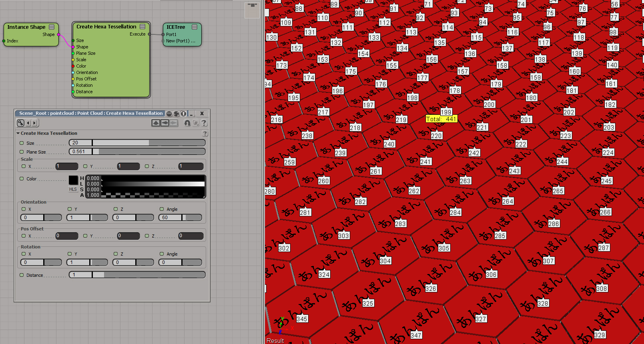Image resolution: width=644 pixels, height=344 pixels.
Task: Click the black Color swatch
Action: pos(73,180)
